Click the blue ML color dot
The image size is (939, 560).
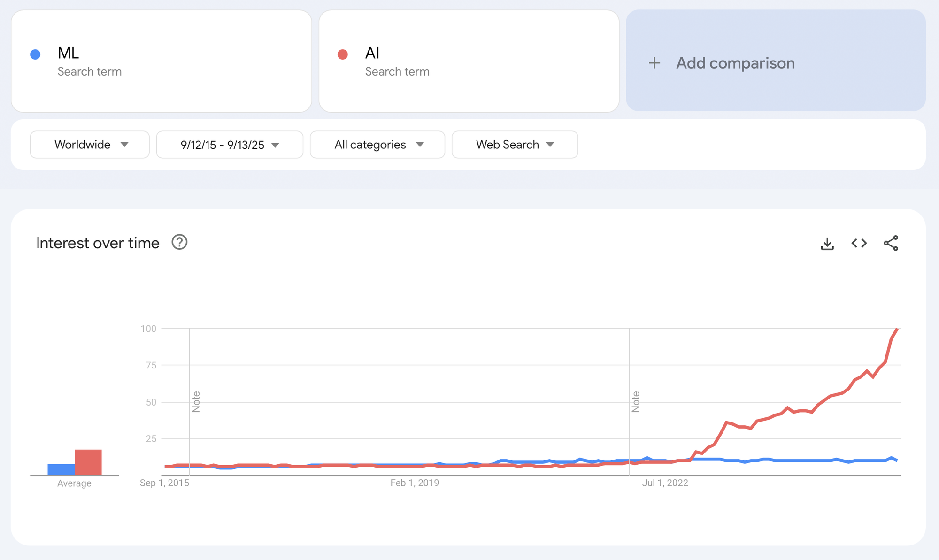[35, 54]
